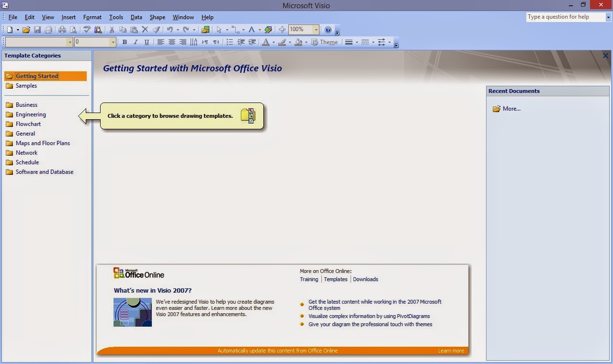The height and width of the screenshot is (364, 613).
Task: Open the Tools menu
Action: pyautogui.click(x=116, y=17)
